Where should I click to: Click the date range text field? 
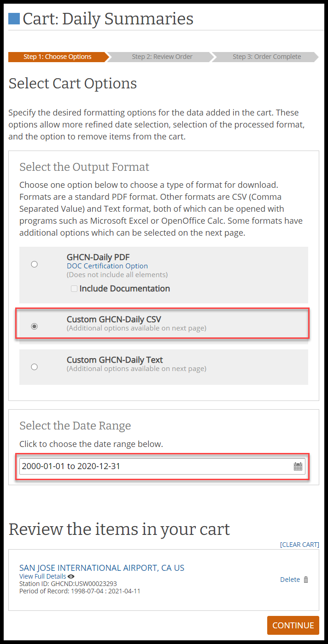tap(154, 466)
